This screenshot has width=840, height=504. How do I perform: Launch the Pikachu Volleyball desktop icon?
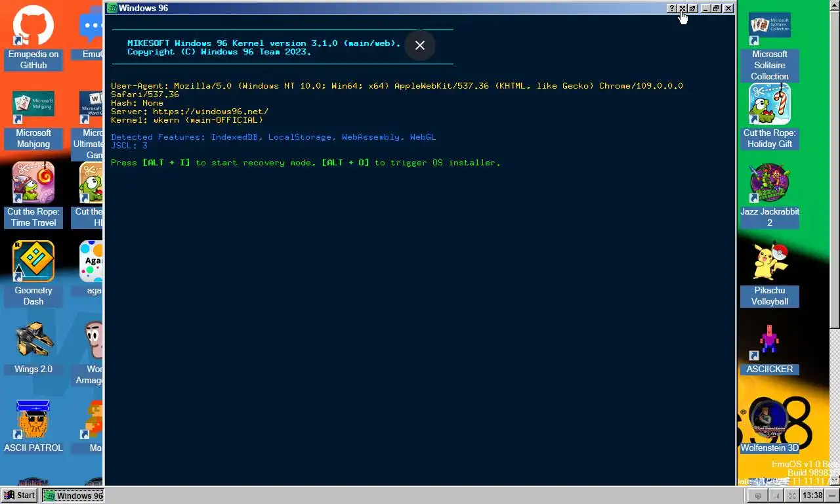pyautogui.click(x=769, y=274)
